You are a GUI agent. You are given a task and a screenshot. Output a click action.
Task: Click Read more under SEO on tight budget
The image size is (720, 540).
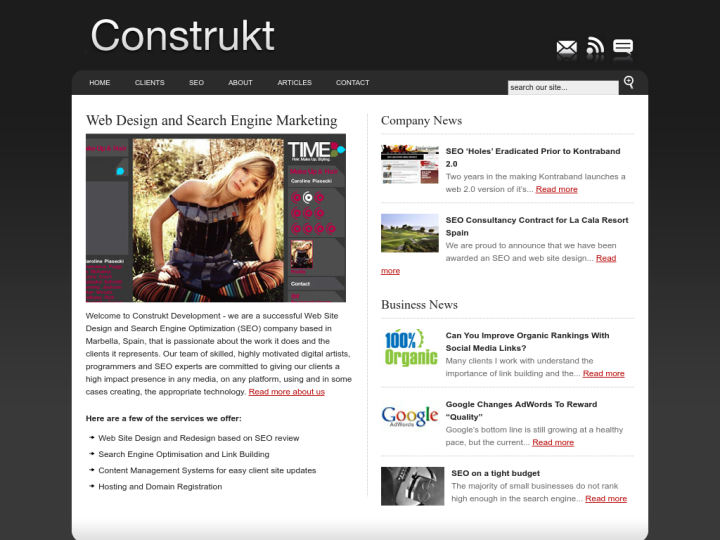(x=606, y=499)
